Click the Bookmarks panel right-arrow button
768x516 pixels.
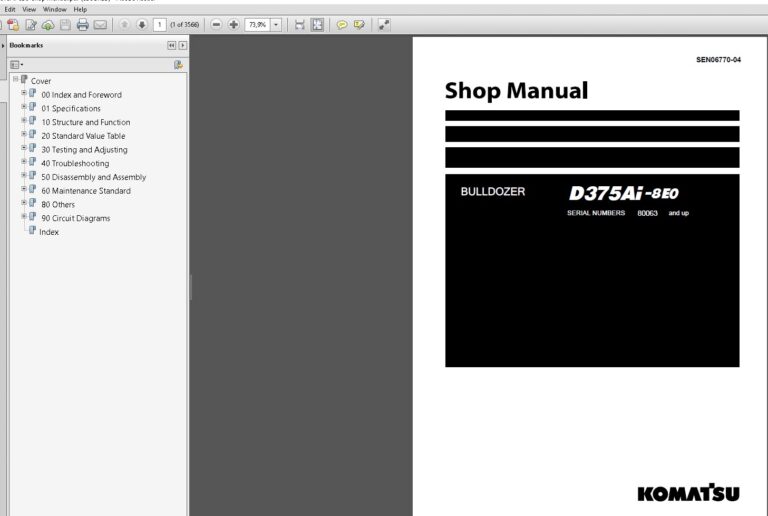pyautogui.click(x=183, y=46)
